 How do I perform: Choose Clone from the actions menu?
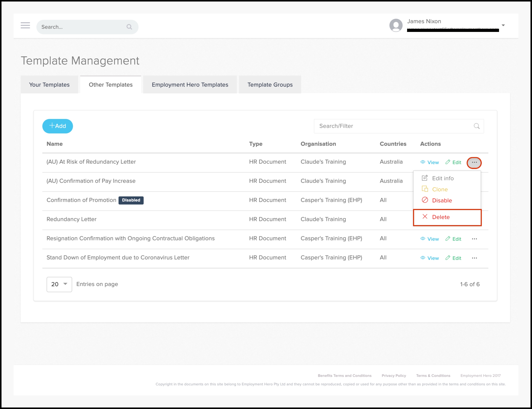(x=439, y=189)
